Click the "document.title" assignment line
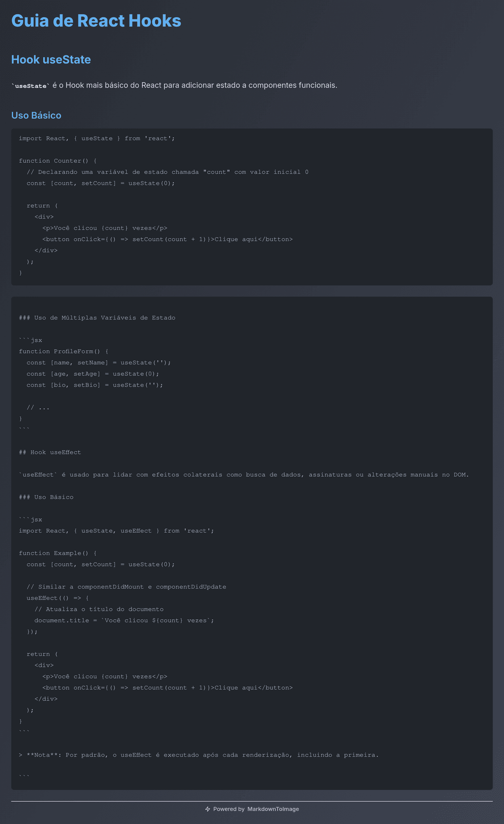Screen dimensions: 504x824 pyautogui.click(x=124, y=621)
